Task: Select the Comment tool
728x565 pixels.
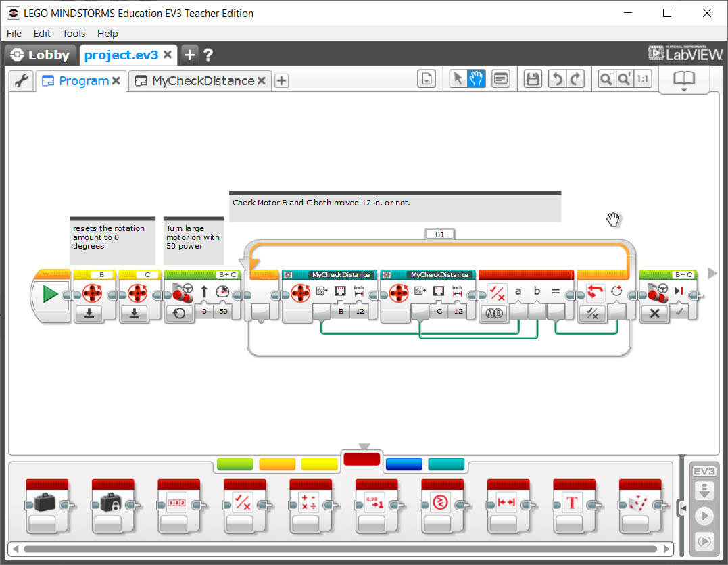Action: (500, 79)
